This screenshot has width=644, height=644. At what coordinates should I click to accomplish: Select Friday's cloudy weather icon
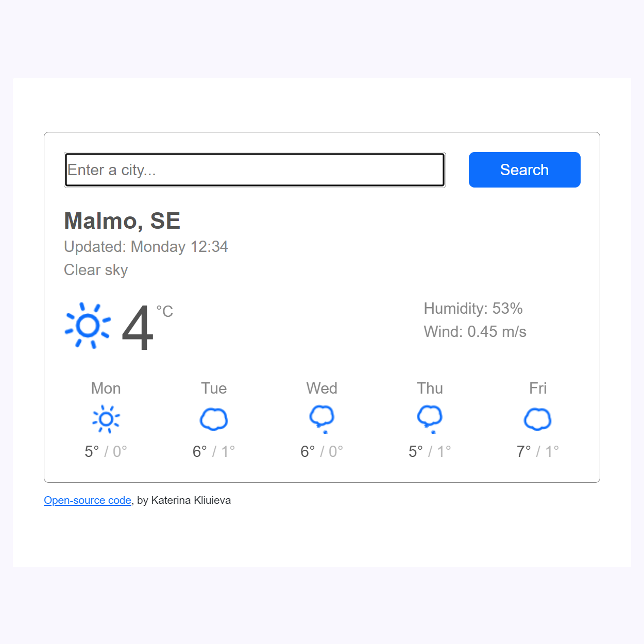tap(538, 419)
